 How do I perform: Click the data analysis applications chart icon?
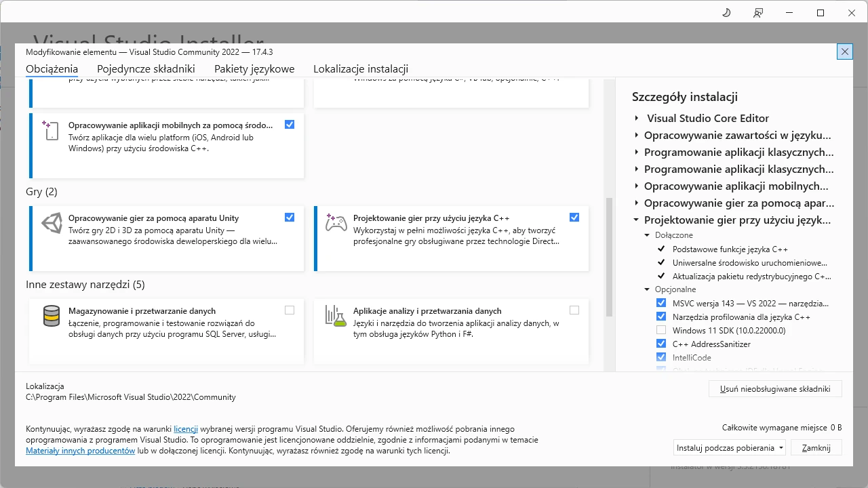tap(336, 315)
